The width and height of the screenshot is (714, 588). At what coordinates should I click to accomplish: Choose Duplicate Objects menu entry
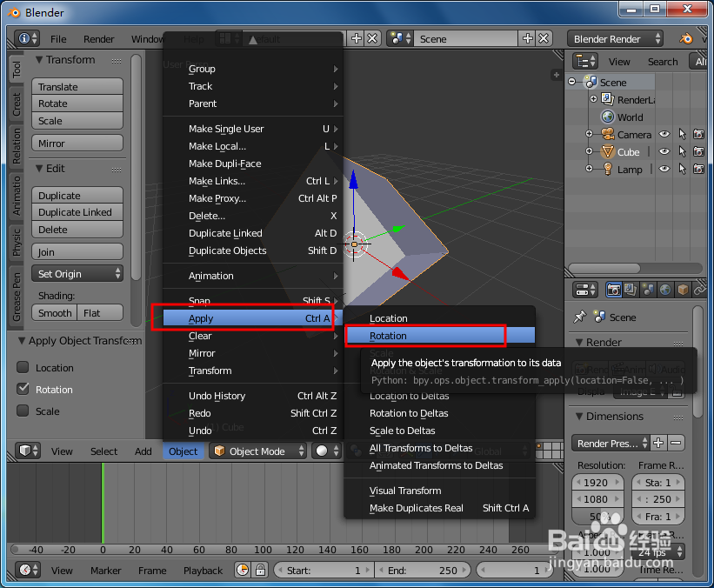(253, 251)
